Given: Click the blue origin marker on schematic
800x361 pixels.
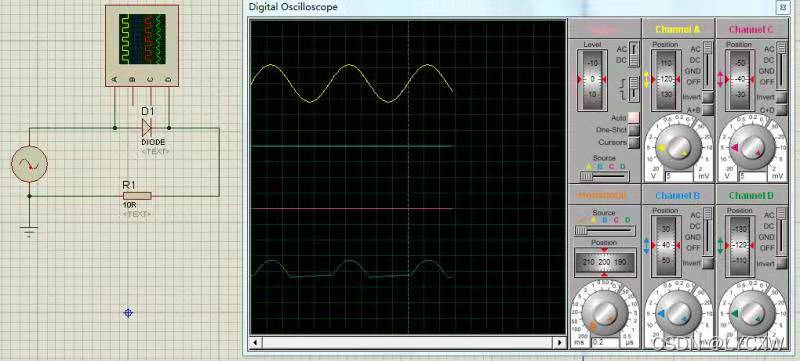Looking at the screenshot, I should point(128,313).
